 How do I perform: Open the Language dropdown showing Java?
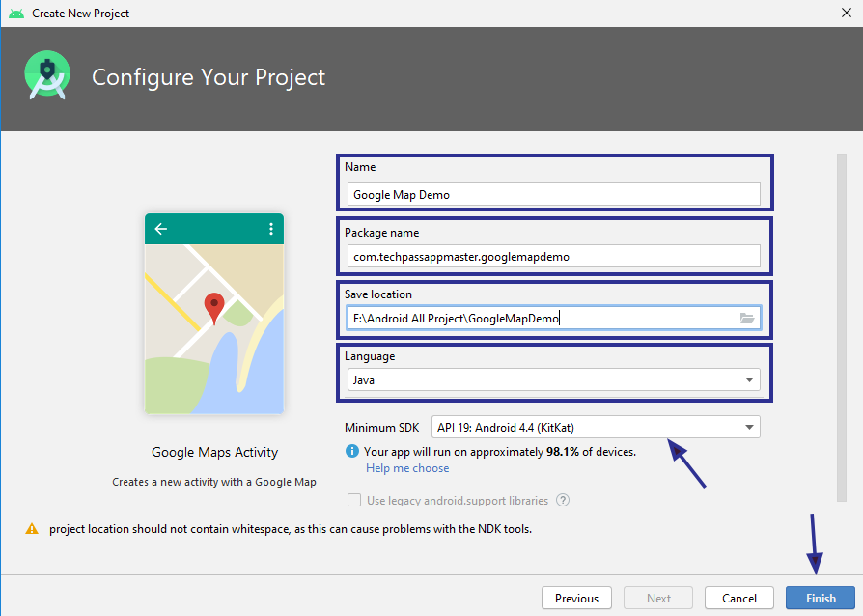[x=554, y=379]
